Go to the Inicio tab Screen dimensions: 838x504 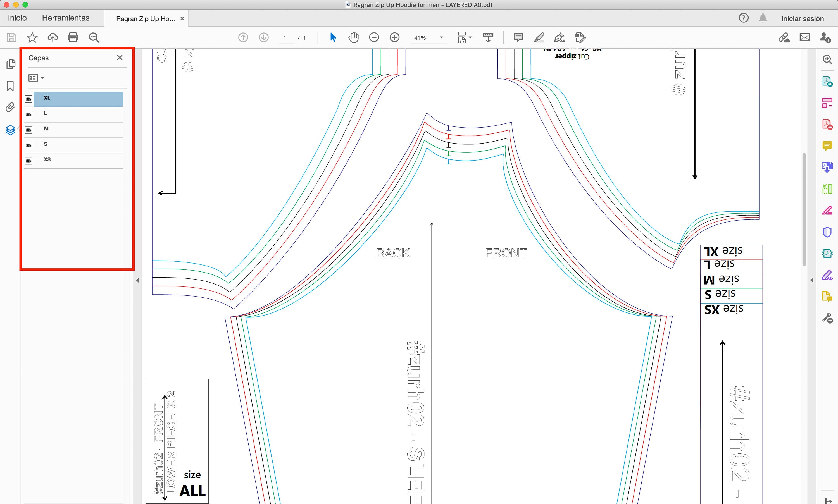point(17,18)
